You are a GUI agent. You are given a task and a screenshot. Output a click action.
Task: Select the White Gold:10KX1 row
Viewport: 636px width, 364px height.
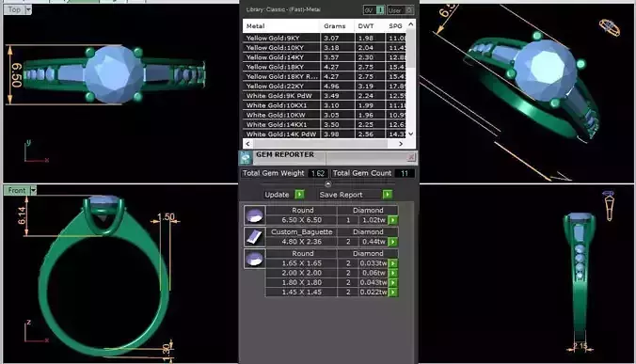(x=325, y=105)
